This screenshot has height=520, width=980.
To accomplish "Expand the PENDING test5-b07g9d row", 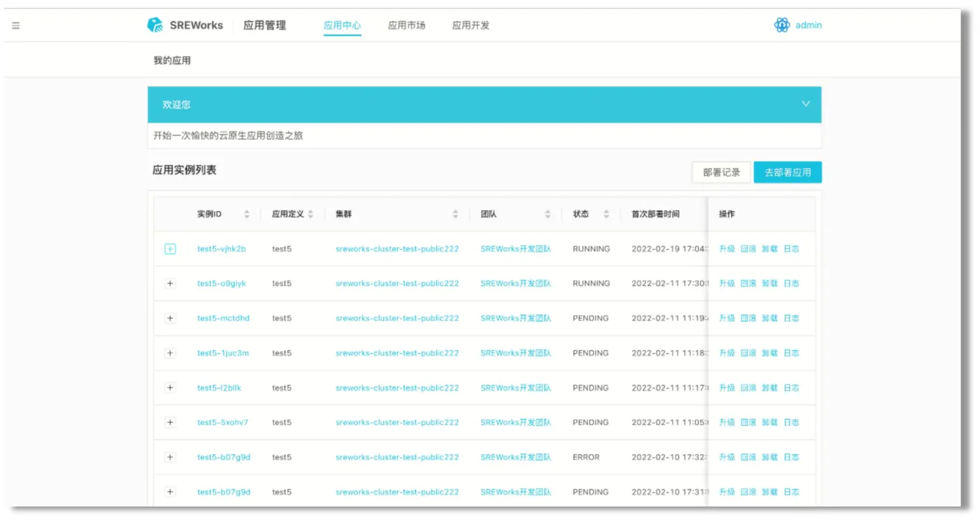I will pos(170,492).
